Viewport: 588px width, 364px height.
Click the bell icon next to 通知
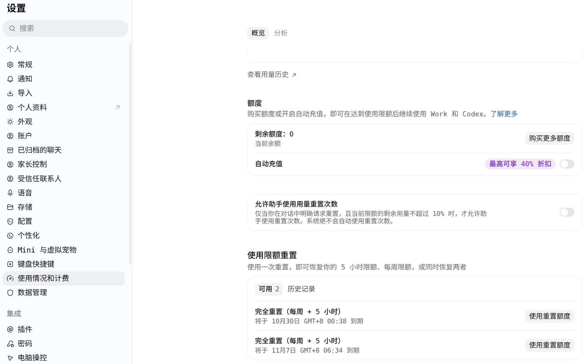[x=10, y=79]
